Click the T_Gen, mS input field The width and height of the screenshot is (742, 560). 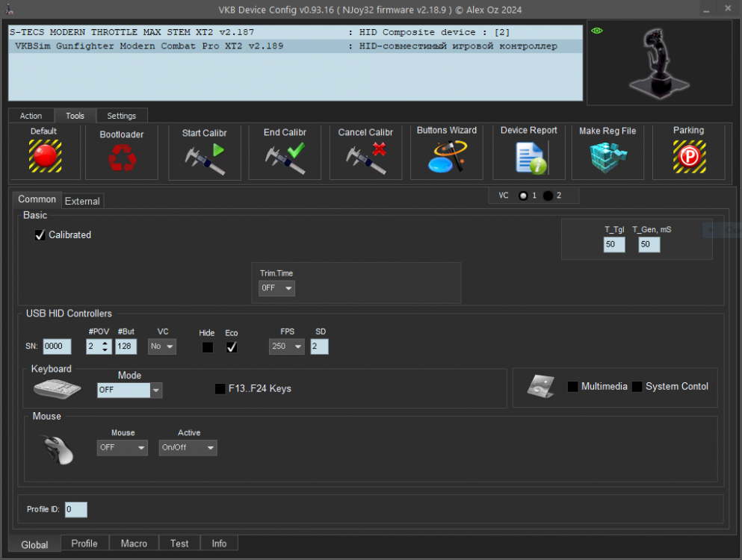click(649, 244)
